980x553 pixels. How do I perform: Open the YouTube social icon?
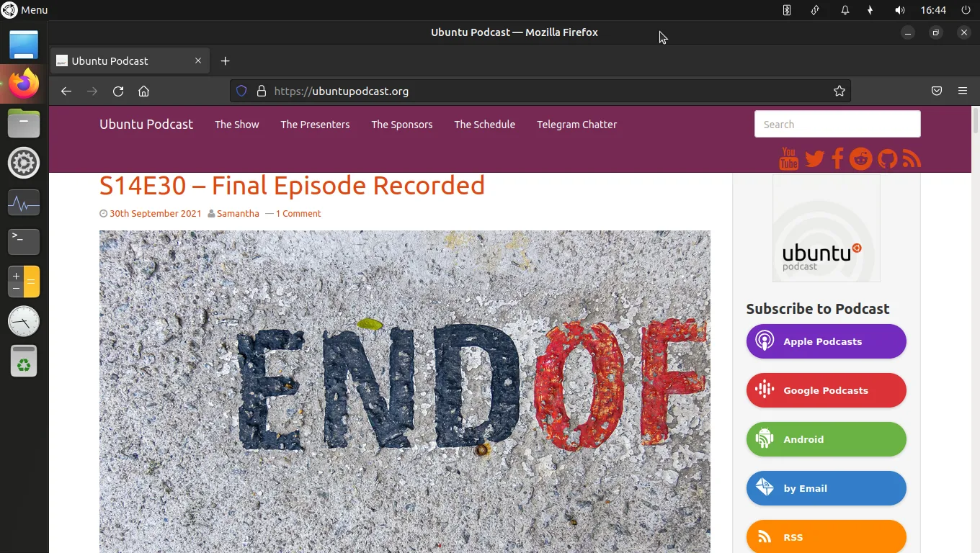pyautogui.click(x=788, y=158)
